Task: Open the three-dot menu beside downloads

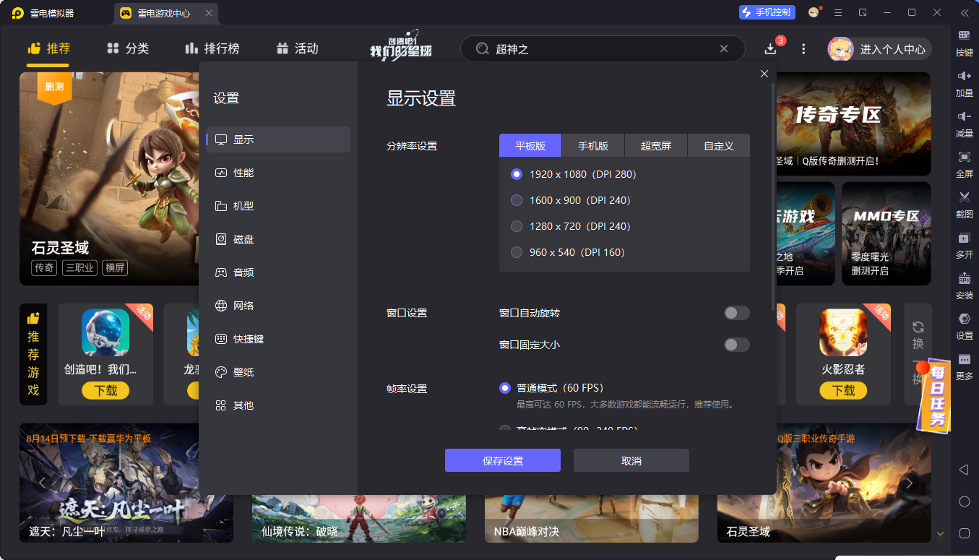Action: point(803,48)
